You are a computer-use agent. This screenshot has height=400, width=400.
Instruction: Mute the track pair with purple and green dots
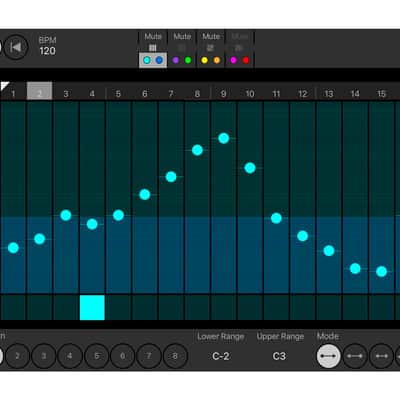coord(182,36)
